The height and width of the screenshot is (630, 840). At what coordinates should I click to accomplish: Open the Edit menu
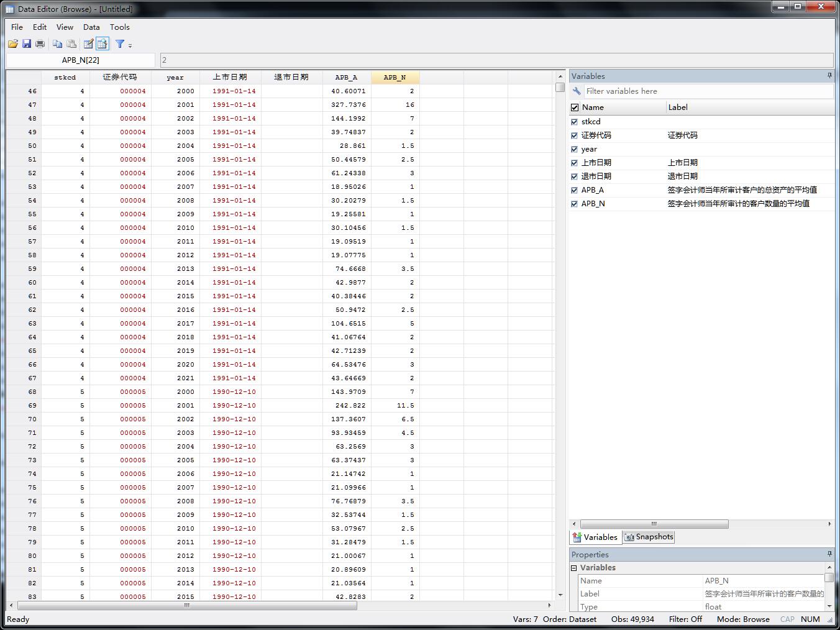[40, 27]
